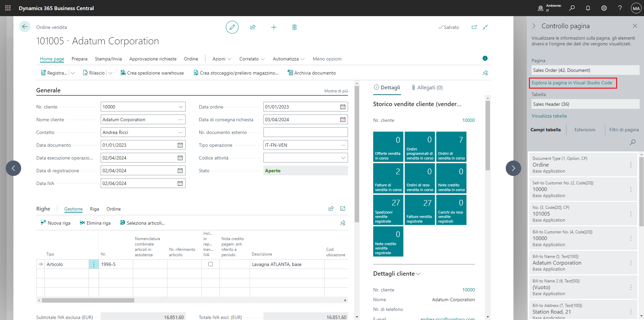Open the Ordini di vendita in corso tile
644x320 pixels.
[x=451, y=147]
